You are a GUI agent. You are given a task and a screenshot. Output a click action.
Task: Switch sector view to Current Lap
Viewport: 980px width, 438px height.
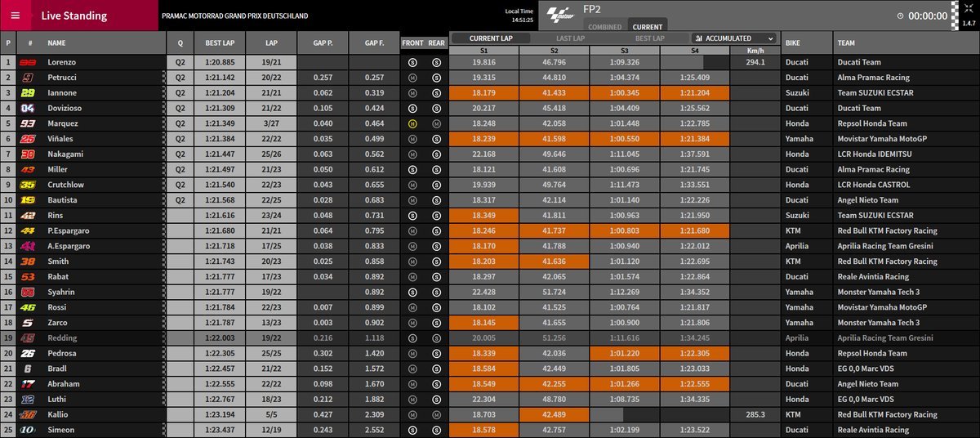(x=490, y=38)
